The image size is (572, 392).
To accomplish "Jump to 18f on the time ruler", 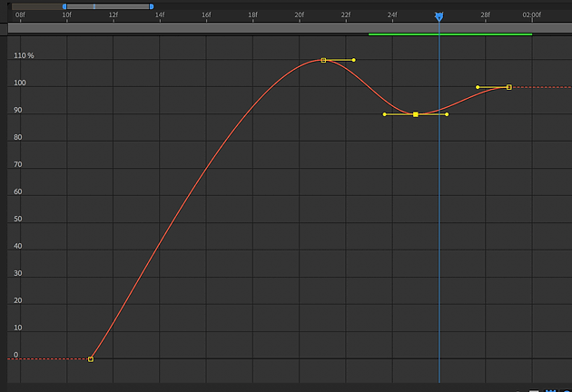I will point(252,15).
